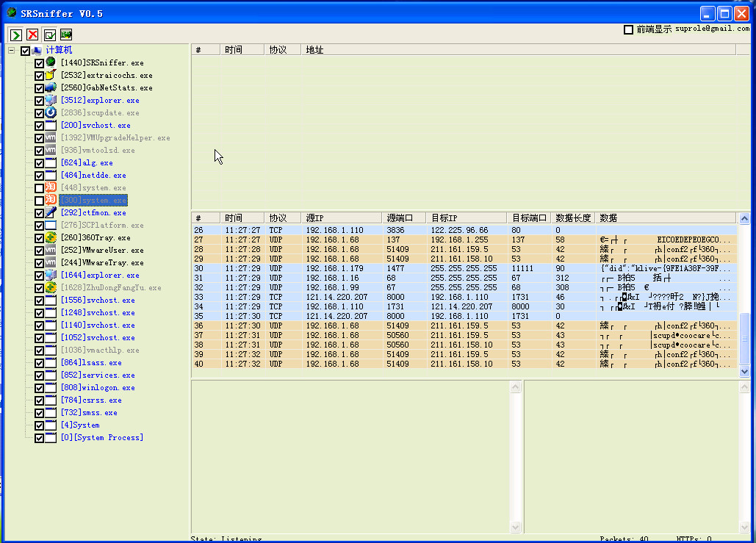The width and height of the screenshot is (756, 543).
Task: Click the SRSniffer.exe process icon
Action: click(x=51, y=62)
